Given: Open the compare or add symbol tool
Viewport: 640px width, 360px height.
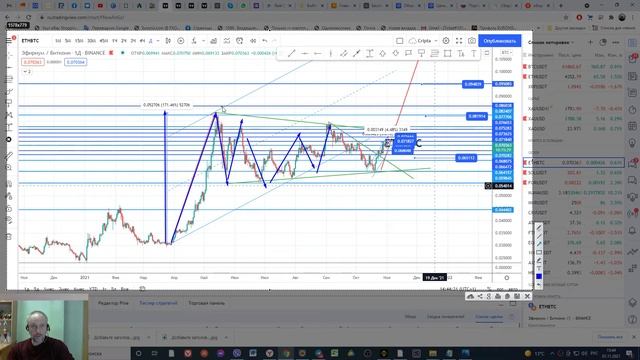Looking at the screenshot, I should click(181, 41).
